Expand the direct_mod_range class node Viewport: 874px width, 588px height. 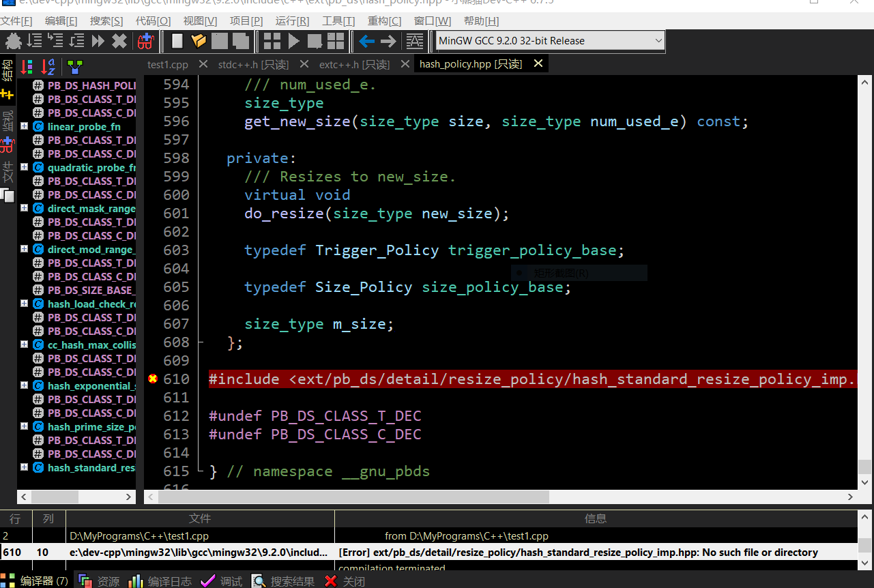click(x=24, y=249)
